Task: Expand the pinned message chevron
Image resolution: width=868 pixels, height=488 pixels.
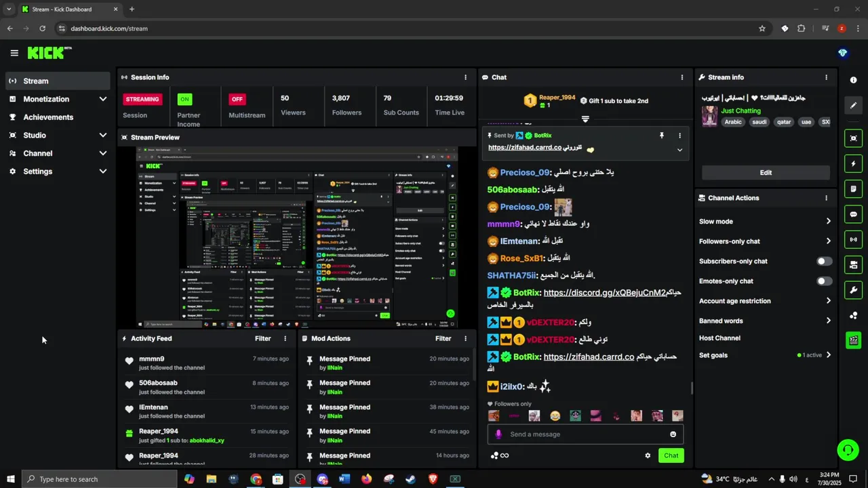Action: (679, 150)
